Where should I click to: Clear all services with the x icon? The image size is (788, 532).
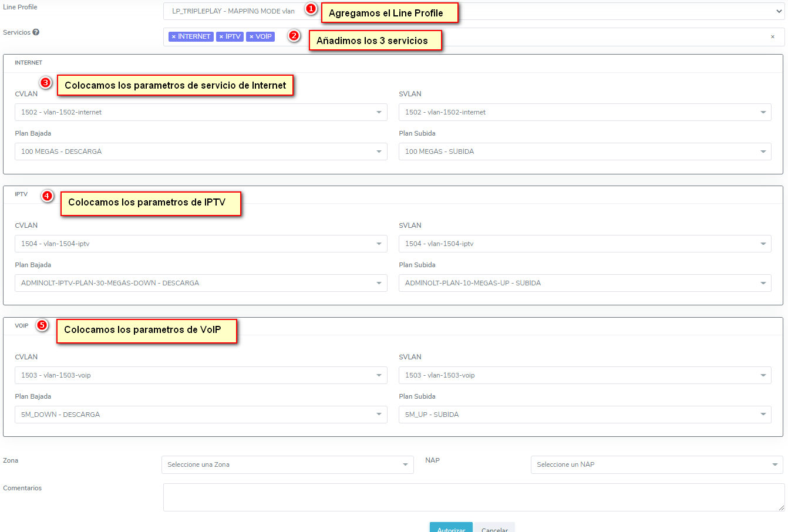[x=772, y=37]
